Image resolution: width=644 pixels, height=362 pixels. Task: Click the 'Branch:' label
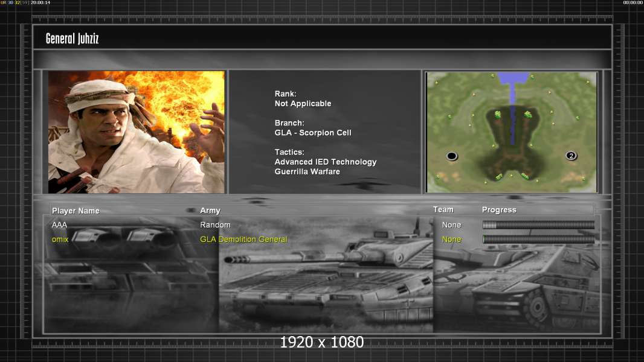tap(289, 123)
